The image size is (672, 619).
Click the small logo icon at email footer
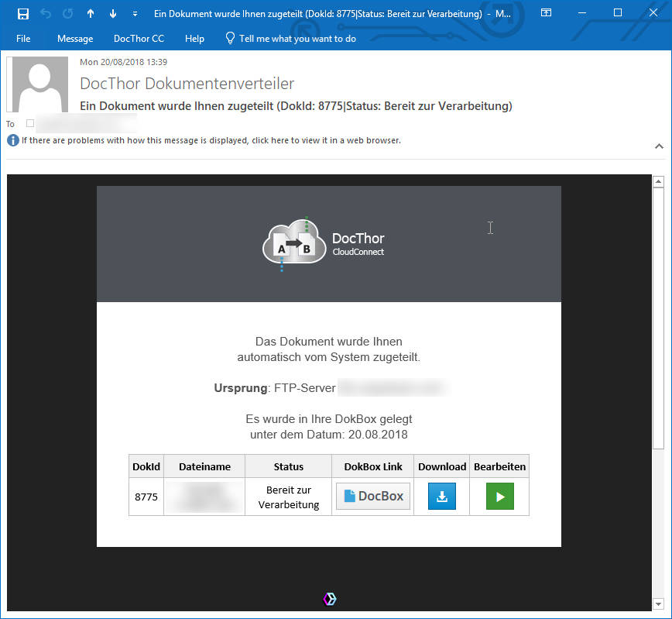coord(330,599)
